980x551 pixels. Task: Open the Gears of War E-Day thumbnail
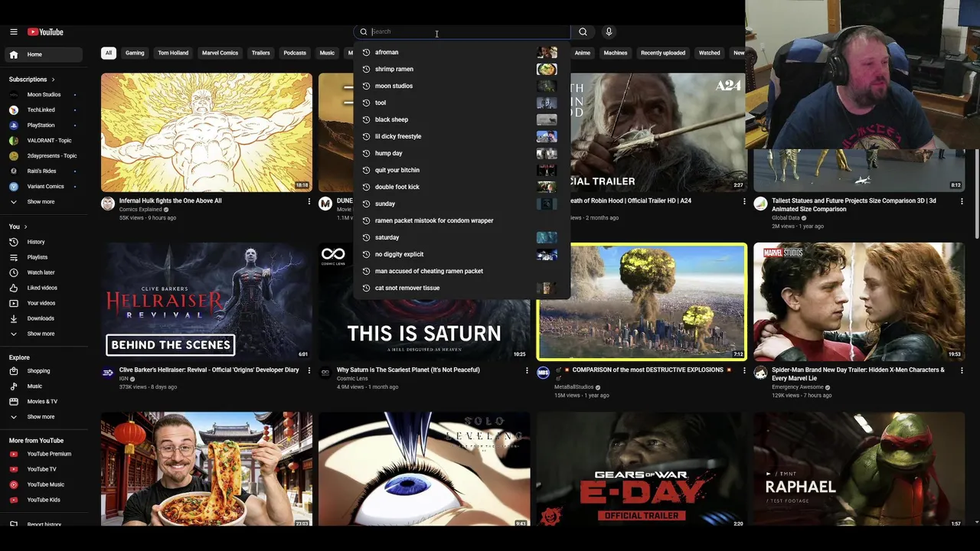(642, 470)
